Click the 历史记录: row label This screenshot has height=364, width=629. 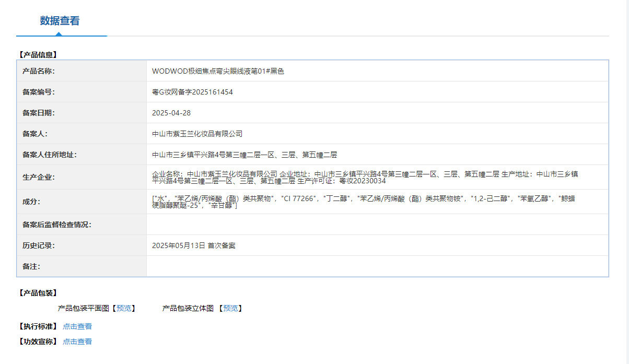pyautogui.click(x=39, y=245)
